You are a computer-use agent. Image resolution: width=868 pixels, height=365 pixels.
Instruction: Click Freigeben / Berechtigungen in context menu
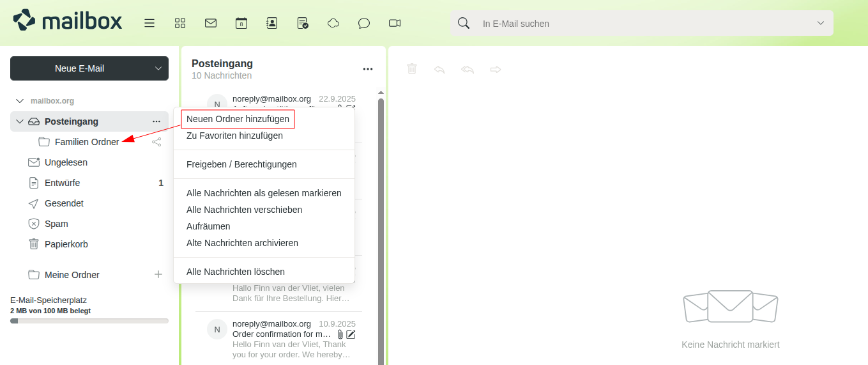(241, 164)
